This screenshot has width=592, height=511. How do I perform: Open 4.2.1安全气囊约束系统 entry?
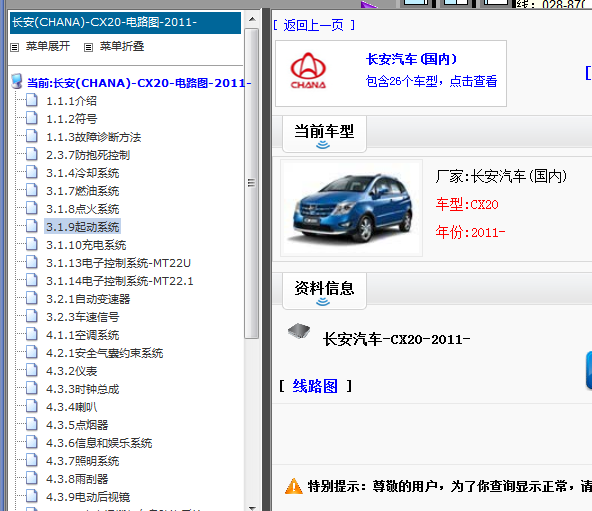point(104,353)
